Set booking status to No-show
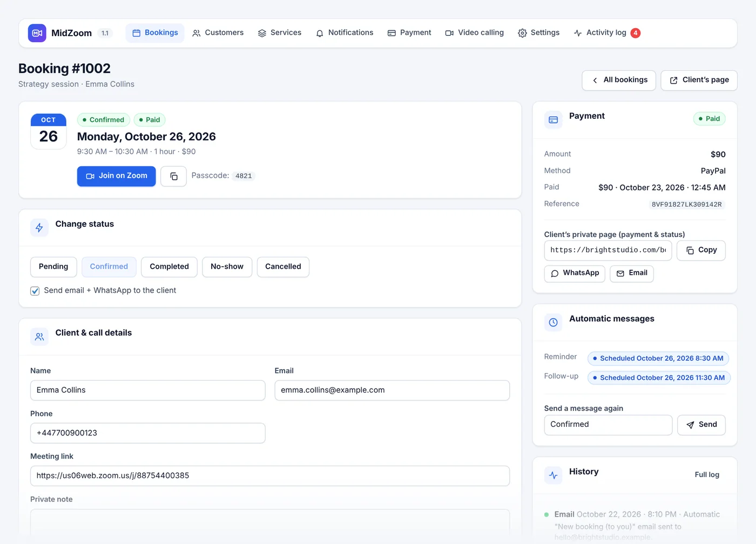756x544 pixels. 227,267
